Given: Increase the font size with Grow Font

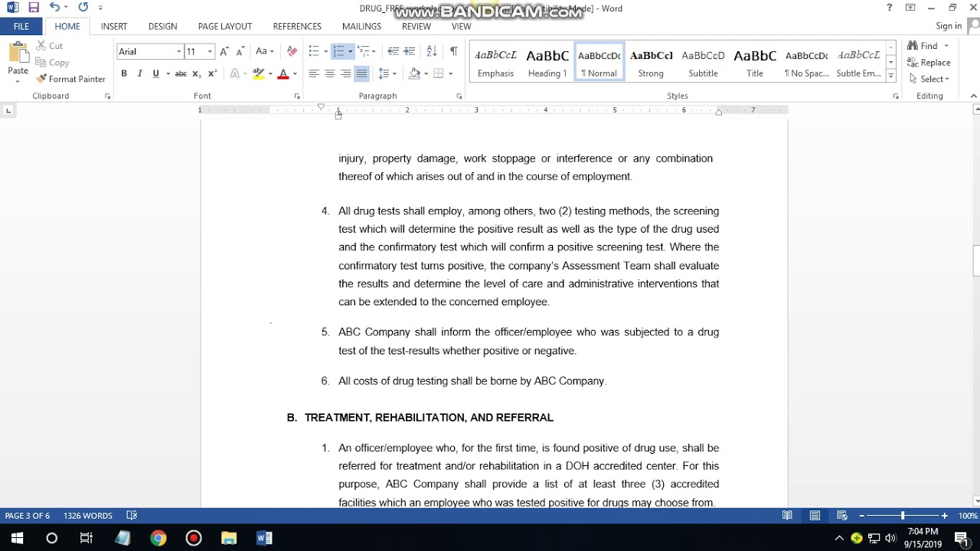Looking at the screenshot, I should (x=224, y=51).
